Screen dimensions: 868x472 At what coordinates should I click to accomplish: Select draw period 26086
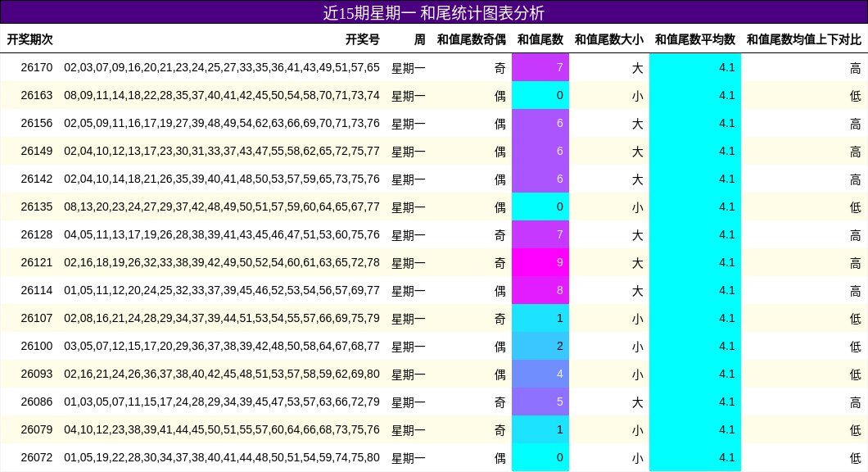37,402
